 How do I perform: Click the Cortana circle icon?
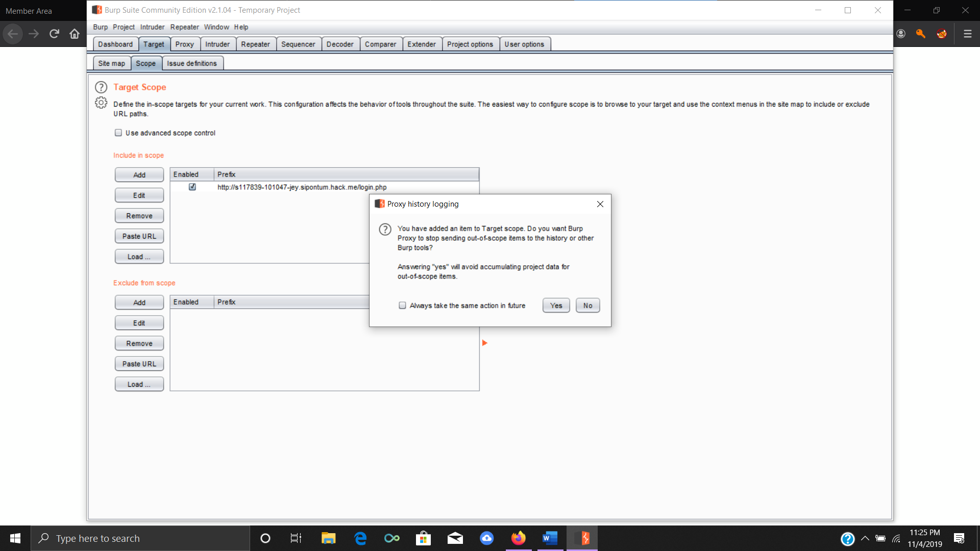coord(265,538)
